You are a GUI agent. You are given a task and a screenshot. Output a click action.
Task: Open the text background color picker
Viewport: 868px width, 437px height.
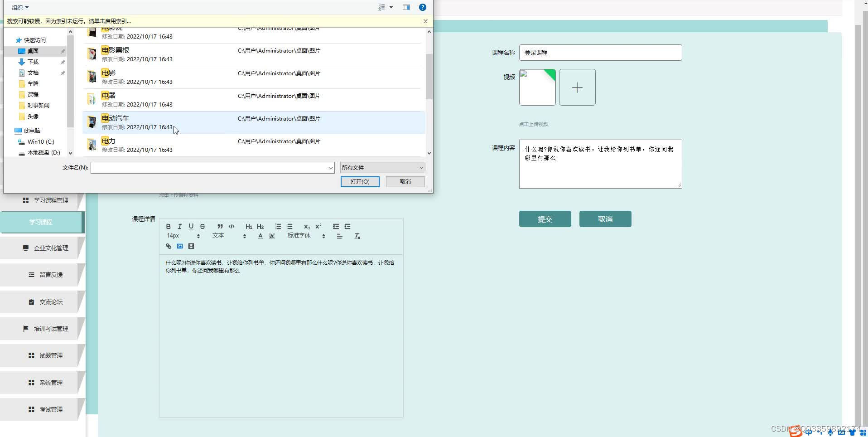[272, 236]
